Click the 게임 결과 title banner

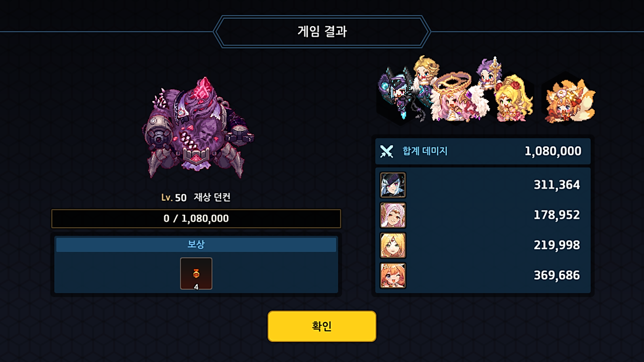322,31
